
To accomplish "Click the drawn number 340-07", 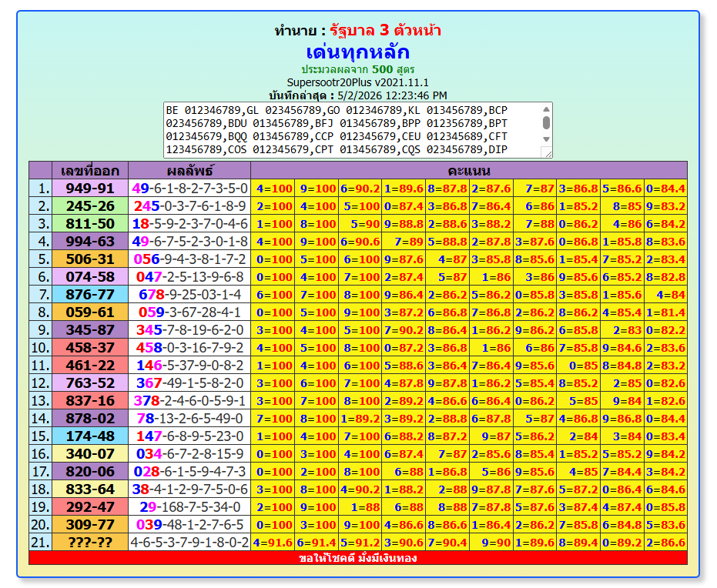I will point(90,453).
